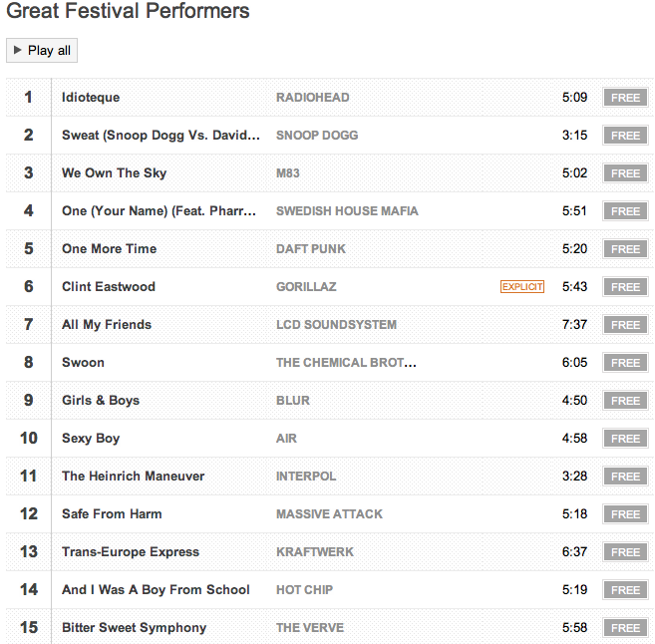Click FREE button for Bitter Sweet Symphony
Image resolution: width=655 pixels, height=644 pixels.
[x=625, y=628]
